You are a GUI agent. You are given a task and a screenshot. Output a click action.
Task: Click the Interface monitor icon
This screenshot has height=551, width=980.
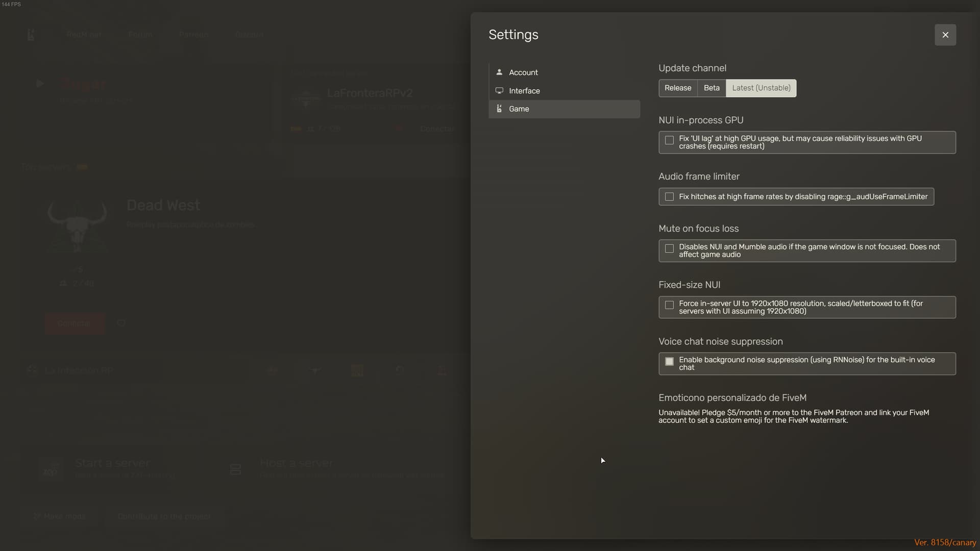[499, 90]
